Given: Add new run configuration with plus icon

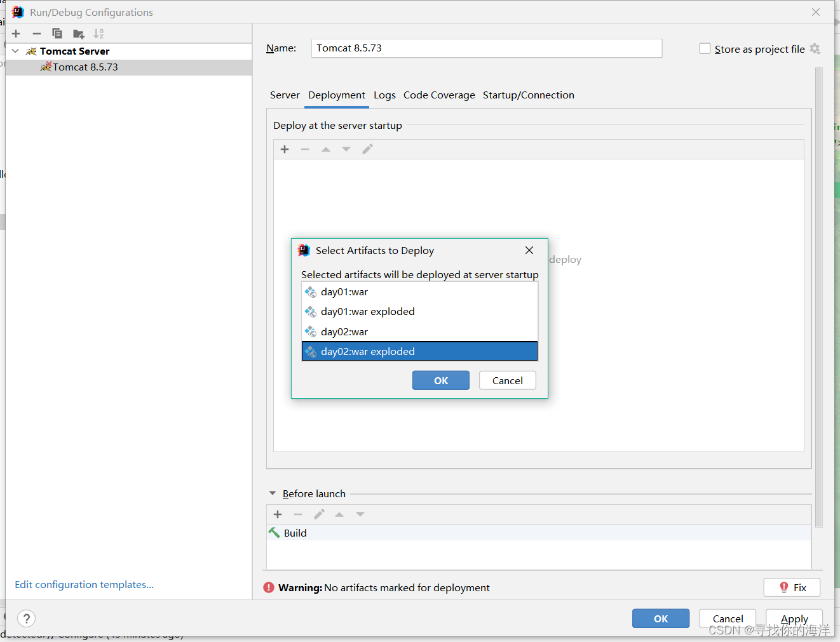Looking at the screenshot, I should (x=17, y=34).
